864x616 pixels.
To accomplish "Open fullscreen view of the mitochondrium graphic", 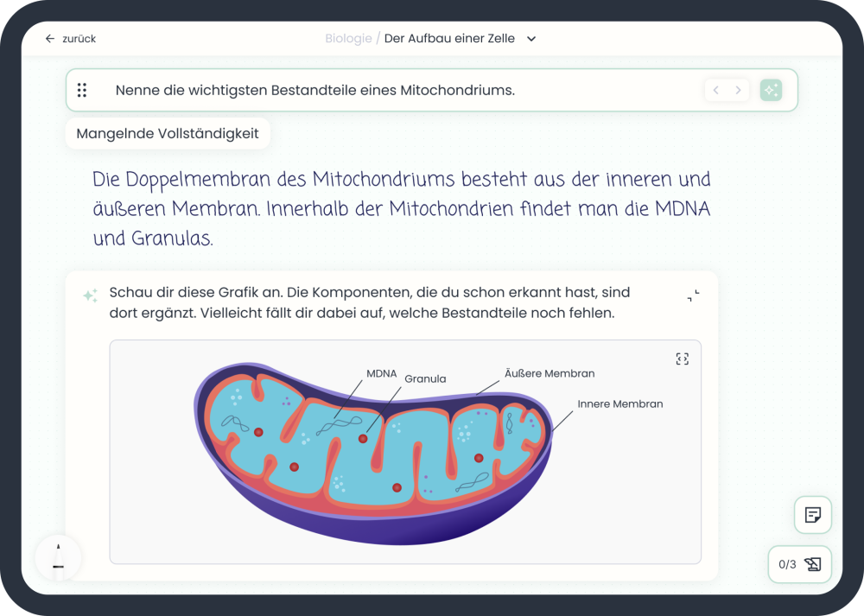I will coord(682,359).
